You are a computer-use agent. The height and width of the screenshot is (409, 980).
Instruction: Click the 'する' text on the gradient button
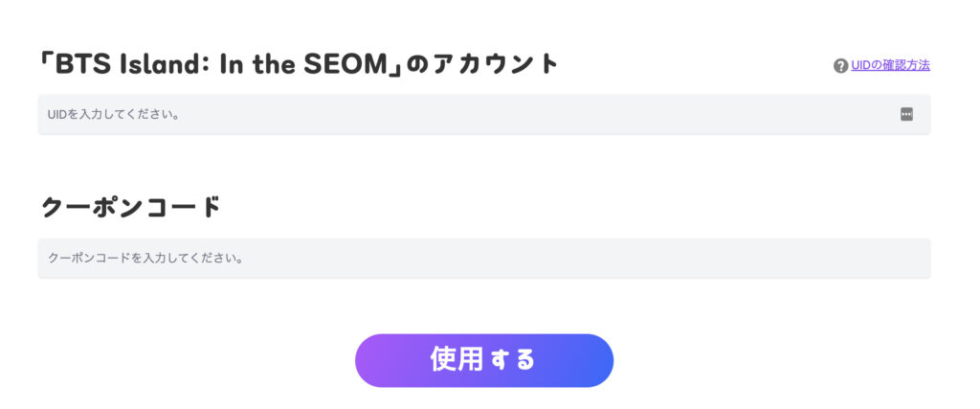[513, 360]
